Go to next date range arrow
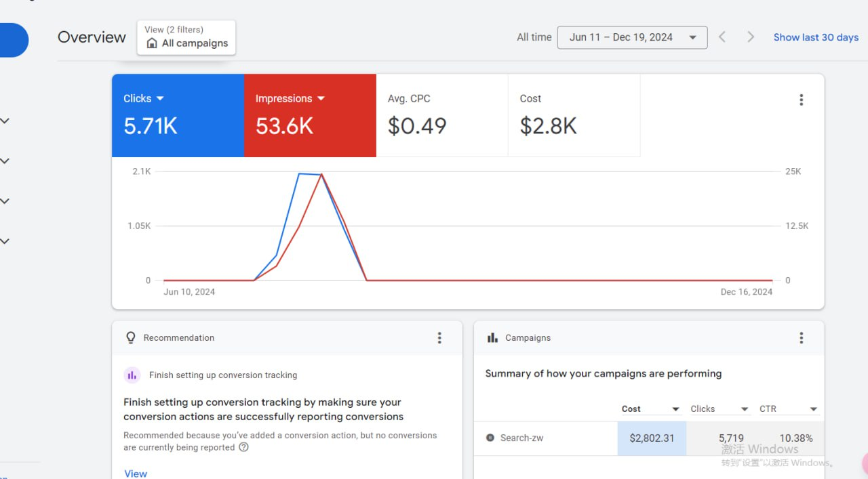Viewport: 868px width, 479px height. (750, 37)
